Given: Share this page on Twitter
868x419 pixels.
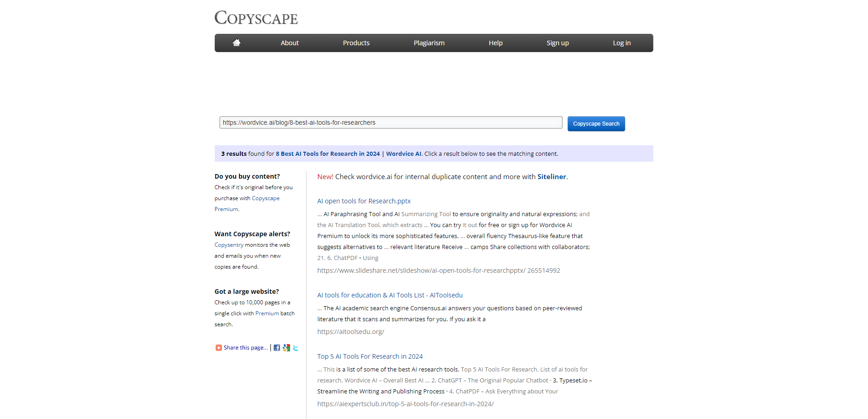Looking at the screenshot, I should (295, 348).
